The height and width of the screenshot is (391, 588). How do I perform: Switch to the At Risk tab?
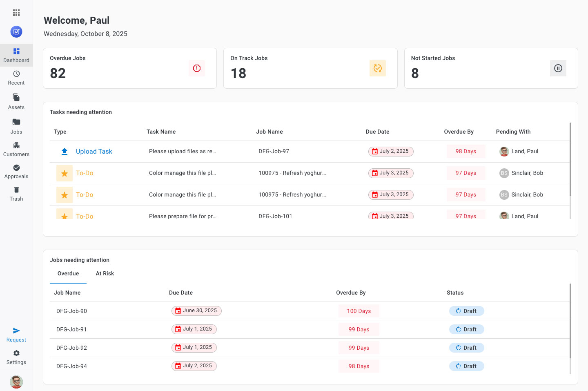(105, 274)
